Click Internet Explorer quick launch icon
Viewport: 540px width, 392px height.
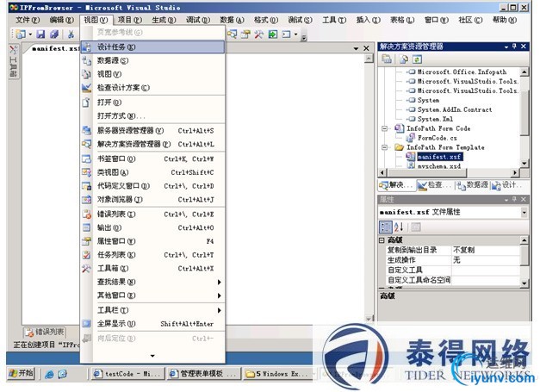50,374
